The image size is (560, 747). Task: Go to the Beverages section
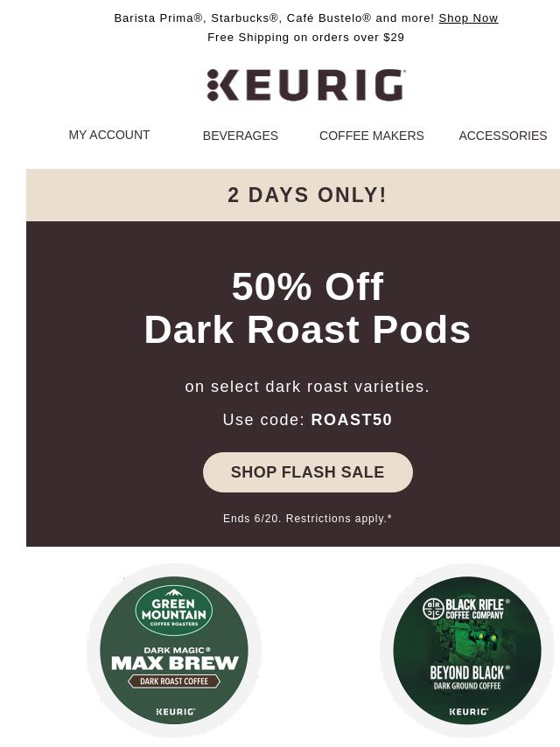[241, 136]
